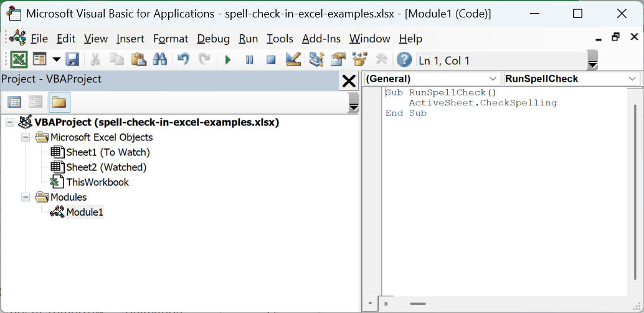The image size is (644, 313).
Task: Close the inner Module1 code window
Action: [x=634, y=37]
